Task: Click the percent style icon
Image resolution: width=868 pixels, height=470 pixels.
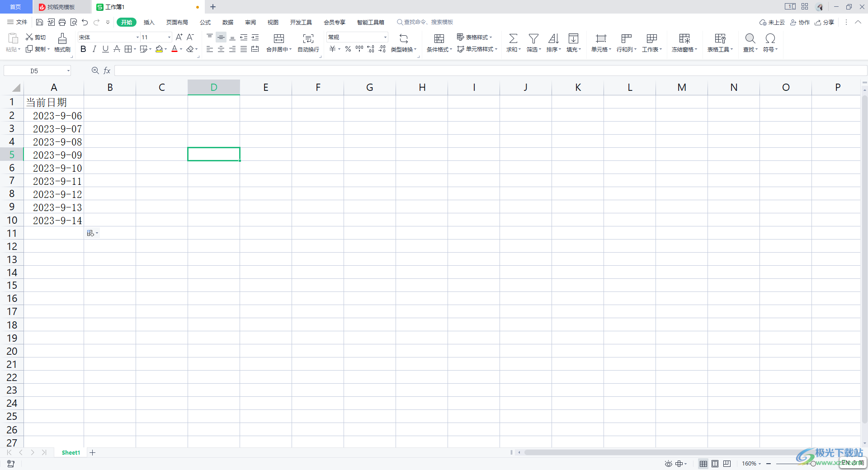Action: pos(348,49)
